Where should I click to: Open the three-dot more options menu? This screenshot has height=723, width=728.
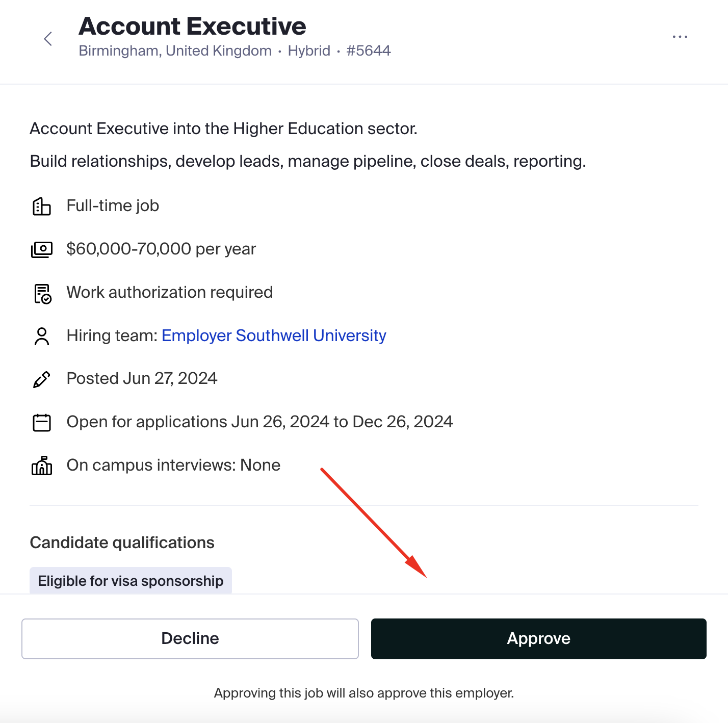point(680,37)
